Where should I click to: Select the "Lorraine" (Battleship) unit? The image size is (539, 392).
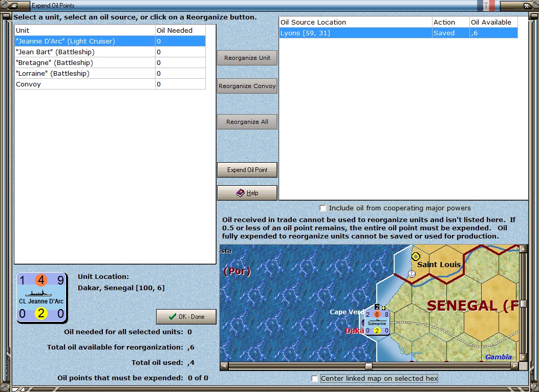click(x=110, y=73)
